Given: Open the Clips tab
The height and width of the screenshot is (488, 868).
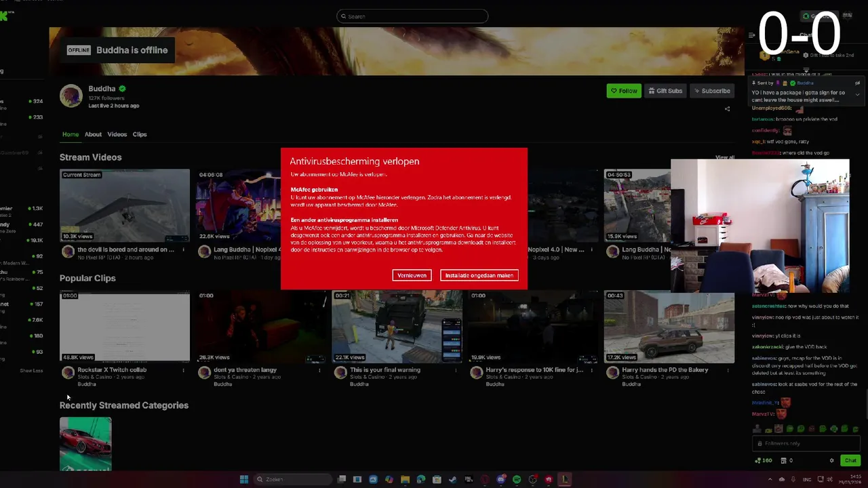Looking at the screenshot, I should [140, 134].
